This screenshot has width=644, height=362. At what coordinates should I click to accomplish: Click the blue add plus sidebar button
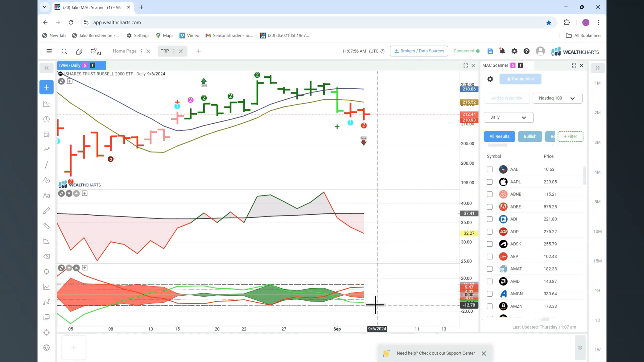tap(47, 87)
